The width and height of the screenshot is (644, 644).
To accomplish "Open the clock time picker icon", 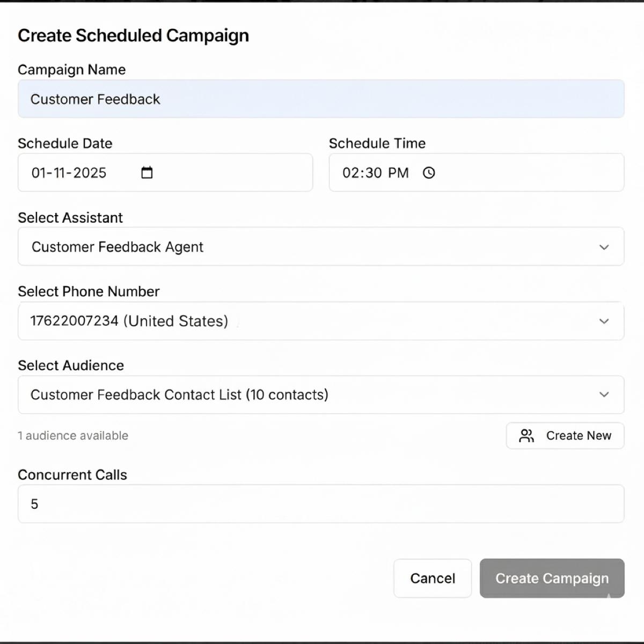I will pos(429,173).
